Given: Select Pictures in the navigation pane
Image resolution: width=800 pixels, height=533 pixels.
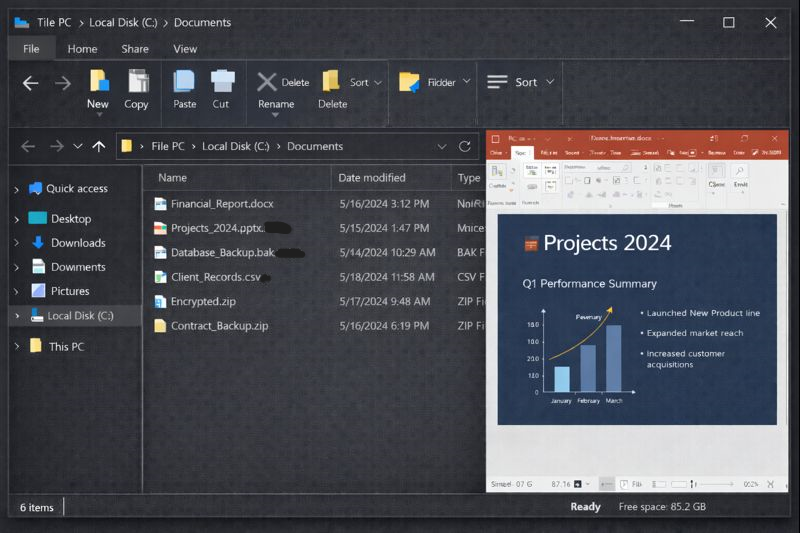Looking at the screenshot, I should click(x=70, y=291).
